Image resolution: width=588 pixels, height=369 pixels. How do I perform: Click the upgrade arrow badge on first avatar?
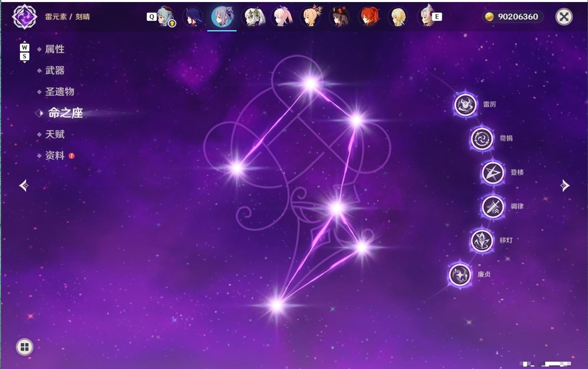(x=172, y=24)
